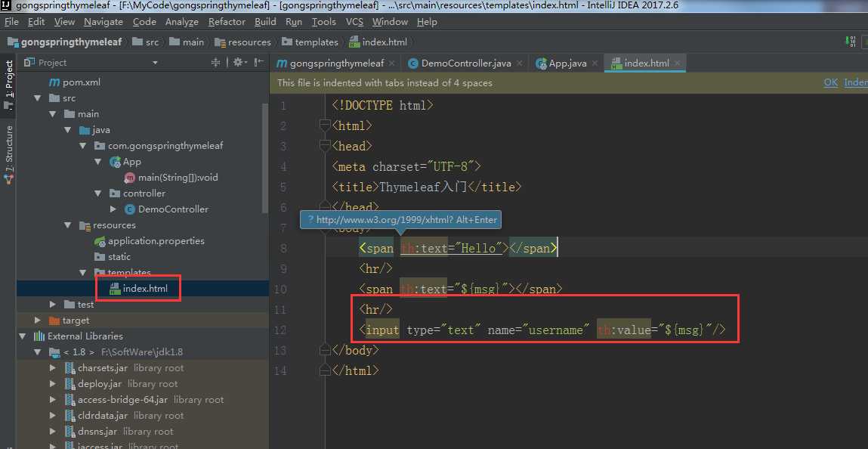Switch to the DemoController.java tab

click(466, 63)
